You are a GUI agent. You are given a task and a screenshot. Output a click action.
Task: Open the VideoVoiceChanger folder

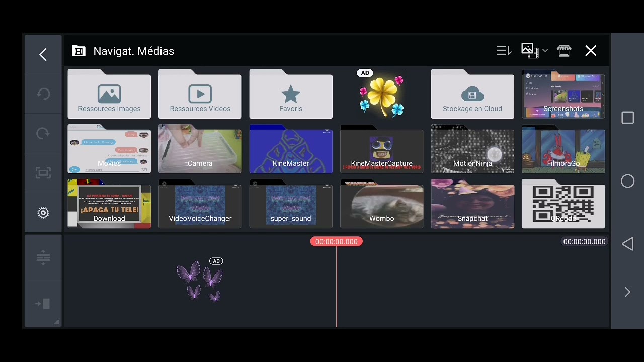[x=200, y=204]
